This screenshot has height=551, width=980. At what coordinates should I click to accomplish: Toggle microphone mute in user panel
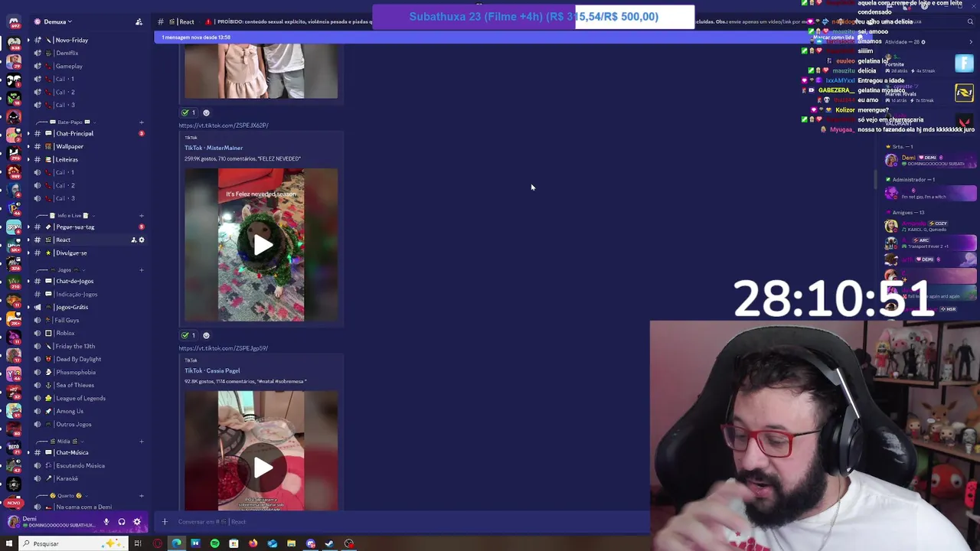[106, 522]
